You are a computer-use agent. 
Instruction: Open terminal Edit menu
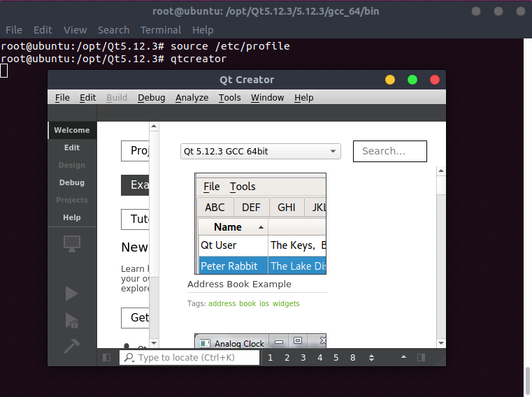click(43, 30)
